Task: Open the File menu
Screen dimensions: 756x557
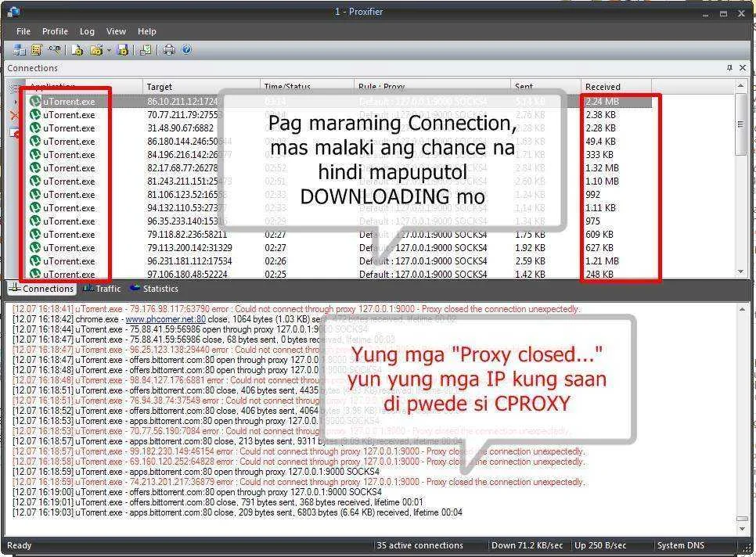Action: tap(23, 31)
